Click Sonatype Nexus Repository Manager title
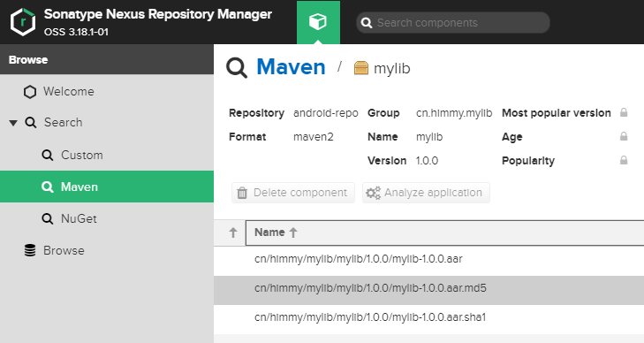The image size is (644, 343). 158,14
